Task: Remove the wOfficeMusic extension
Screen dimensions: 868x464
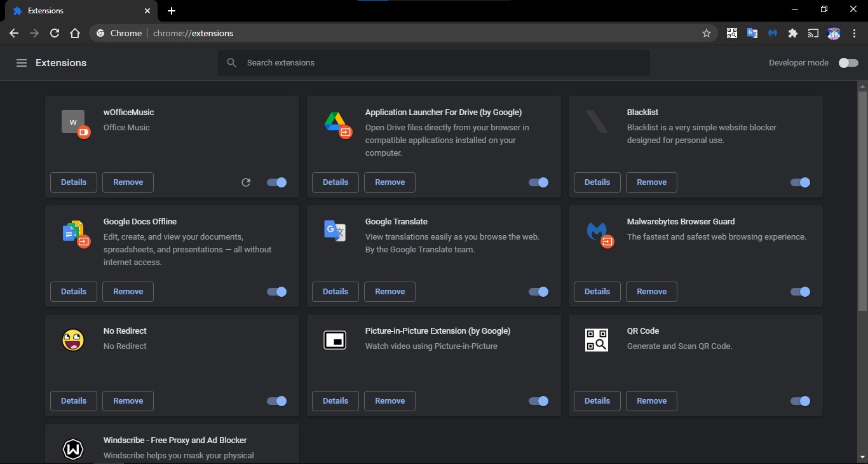Action: 128,182
